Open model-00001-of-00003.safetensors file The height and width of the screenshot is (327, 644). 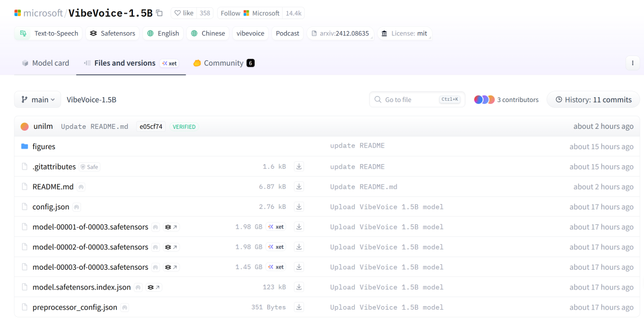click(91, 227)
